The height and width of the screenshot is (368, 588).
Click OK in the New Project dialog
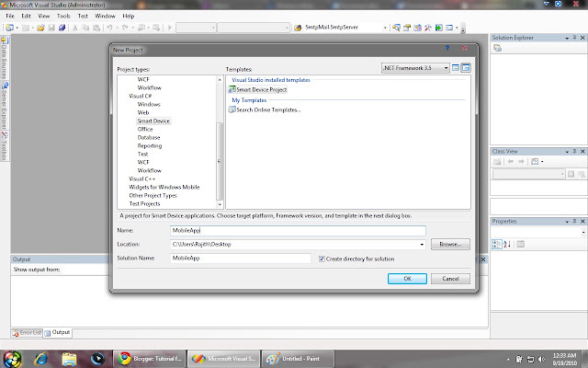click(407, 279)
